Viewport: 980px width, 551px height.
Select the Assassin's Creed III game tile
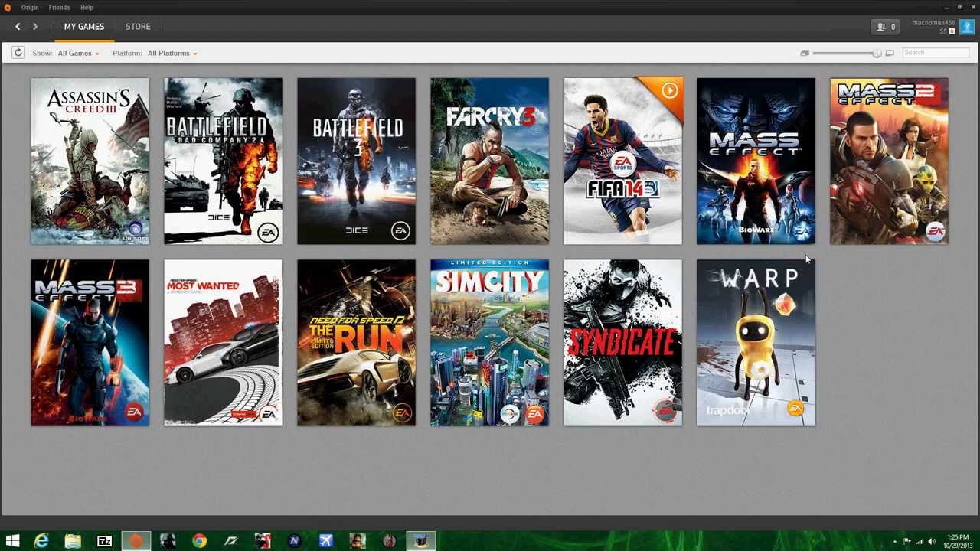(x=90, y=161)
